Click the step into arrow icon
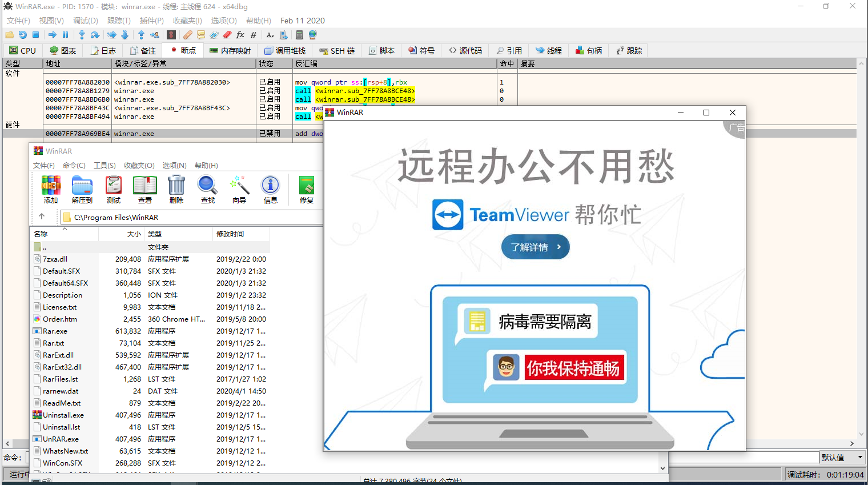The width and height of the screenshot is (868, 485). coord(82,35)
